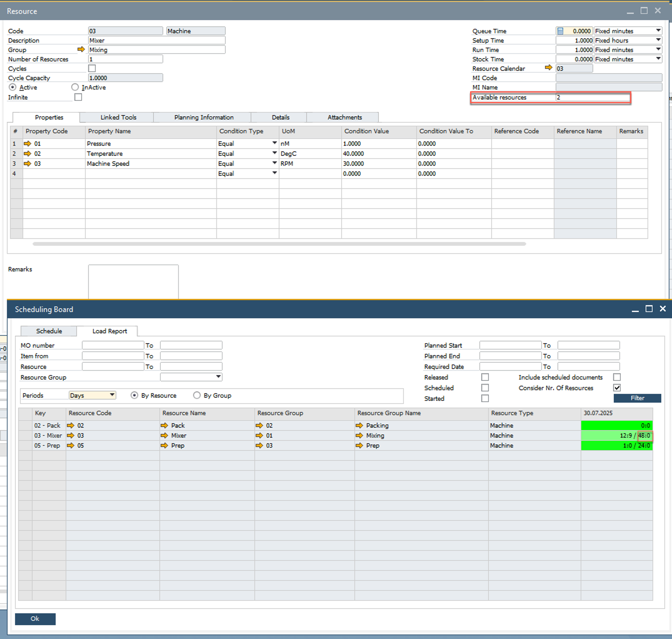Uncheck Consider Nr. Of Resources checkbox
672x639 pixels.
[x=617, y=388]
